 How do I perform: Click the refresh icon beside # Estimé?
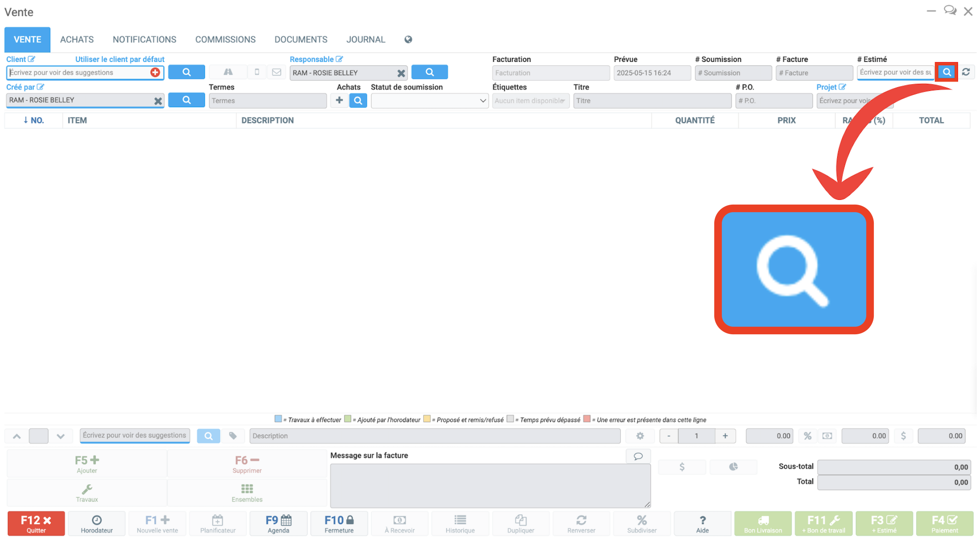pos(966,72)
